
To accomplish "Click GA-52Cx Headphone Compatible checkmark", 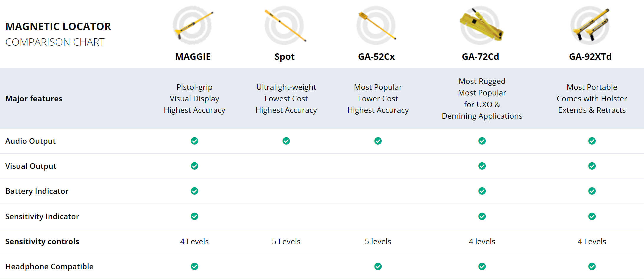I will click(378, 267).
